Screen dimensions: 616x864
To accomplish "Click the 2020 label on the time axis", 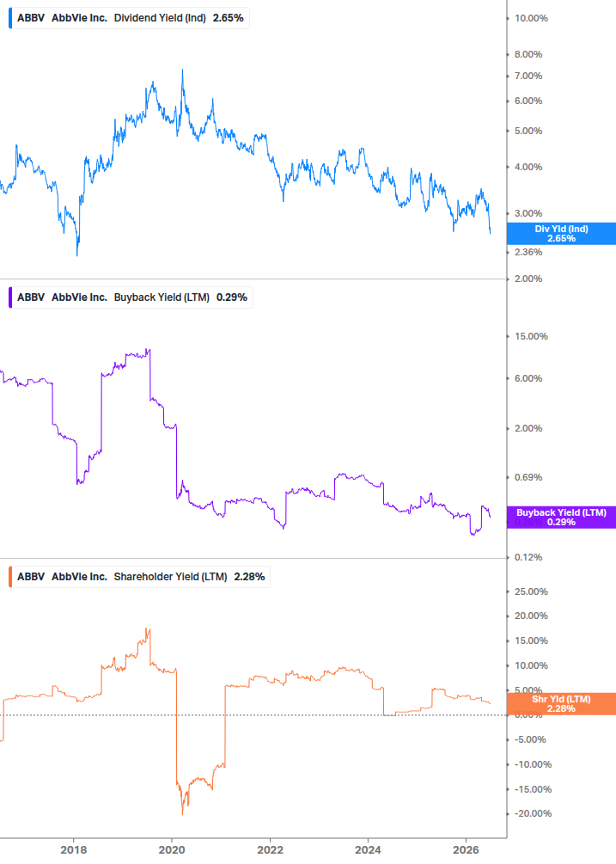I will coord(172,849).
